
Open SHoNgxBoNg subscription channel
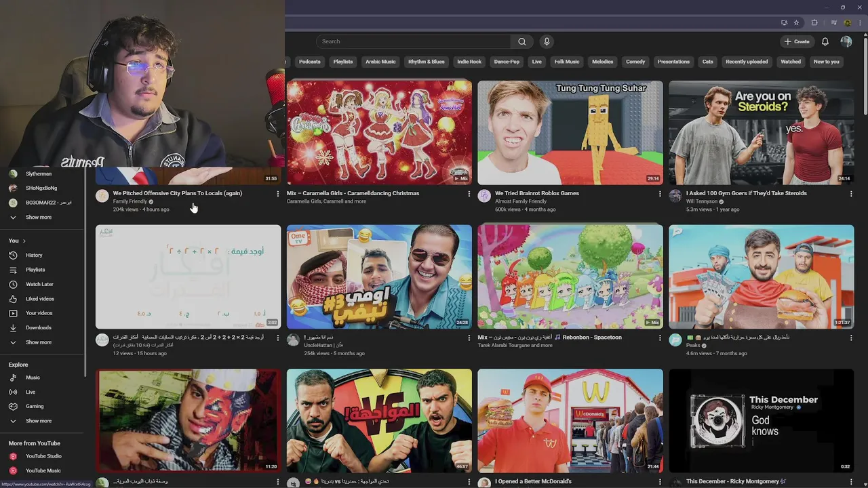(43, 188)
